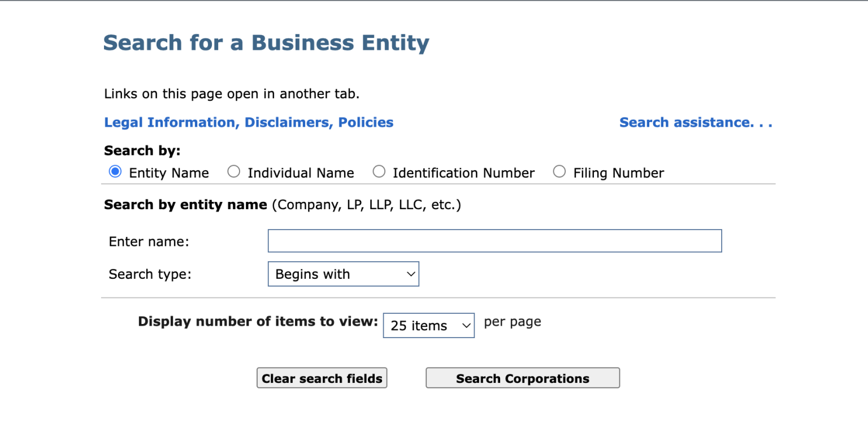Select the Entity Name radio button
868x432 pixels.
pos(115,171)
